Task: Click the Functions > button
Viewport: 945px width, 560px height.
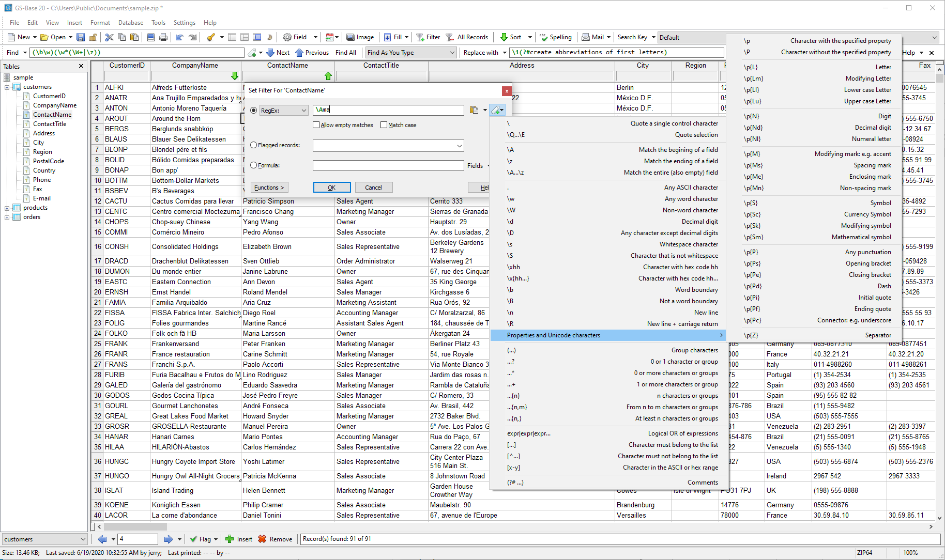Action: click(x=269, y=188)
